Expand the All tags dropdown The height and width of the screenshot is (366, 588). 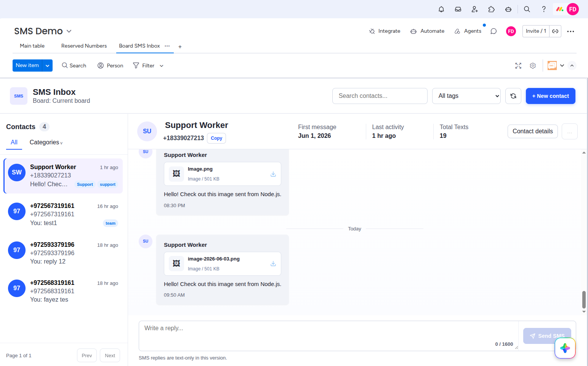click(x=466, y=96)
